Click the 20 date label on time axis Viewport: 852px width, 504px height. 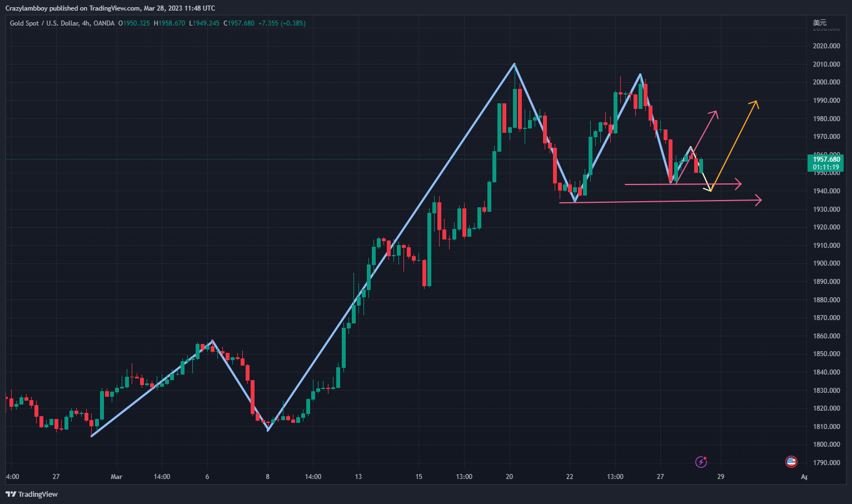point(510,477)
